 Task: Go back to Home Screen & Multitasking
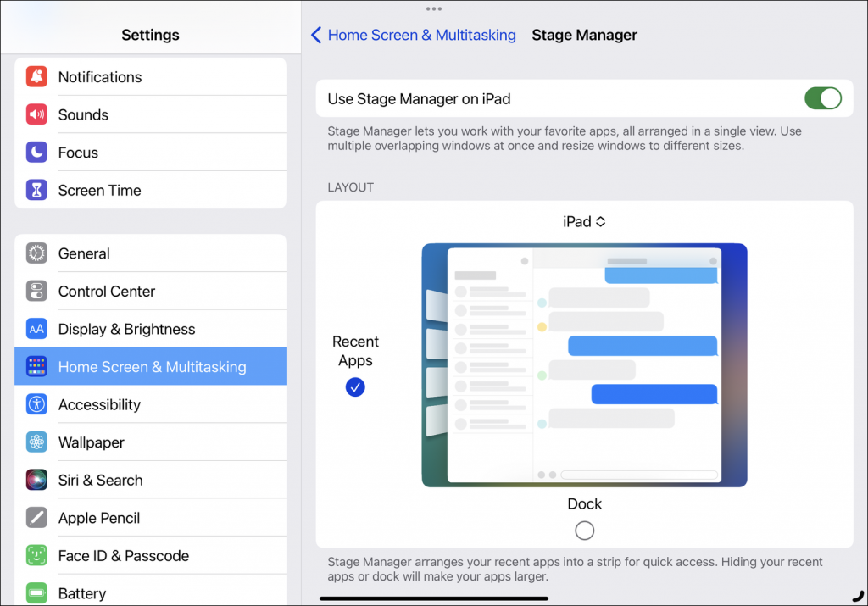(414, 35)
